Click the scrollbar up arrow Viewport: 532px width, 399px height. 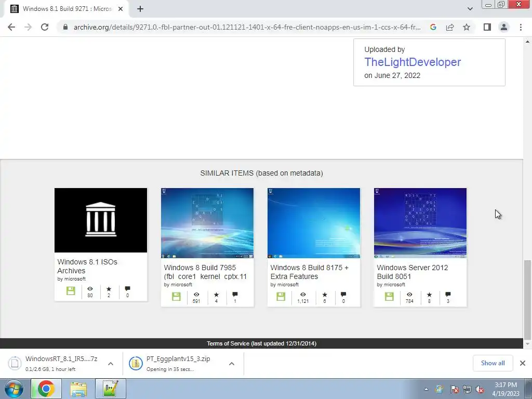(527, 42)
